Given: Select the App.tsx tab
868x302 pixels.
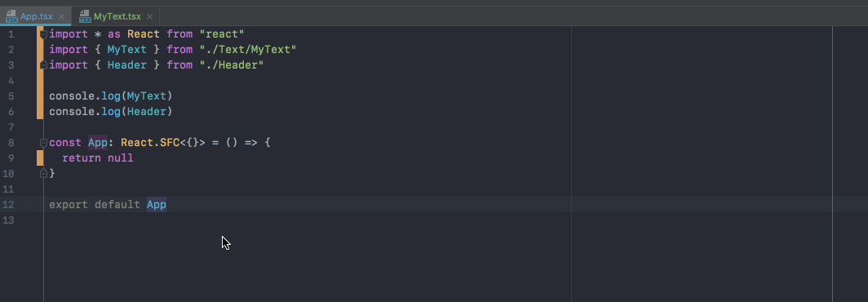Looking at the screenshot, I should pyautogui.click(x=37, y=16).
